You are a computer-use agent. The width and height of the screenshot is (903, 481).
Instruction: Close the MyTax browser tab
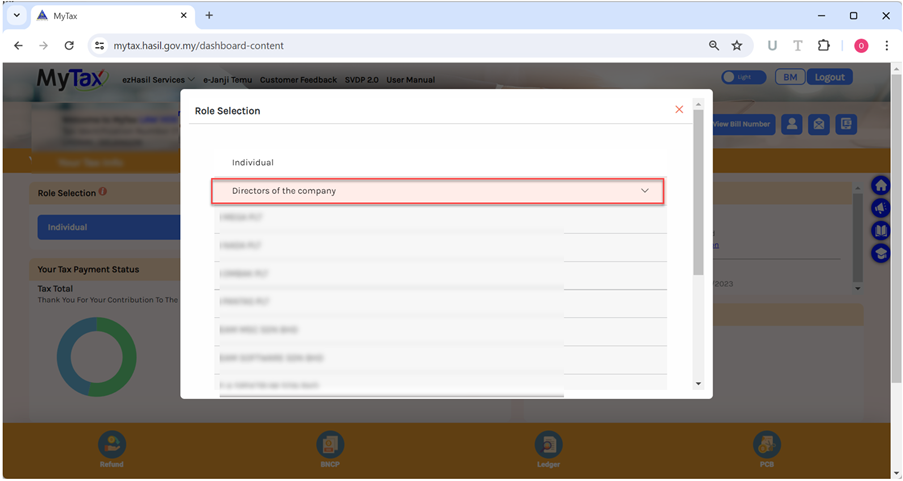click(184, 16)
